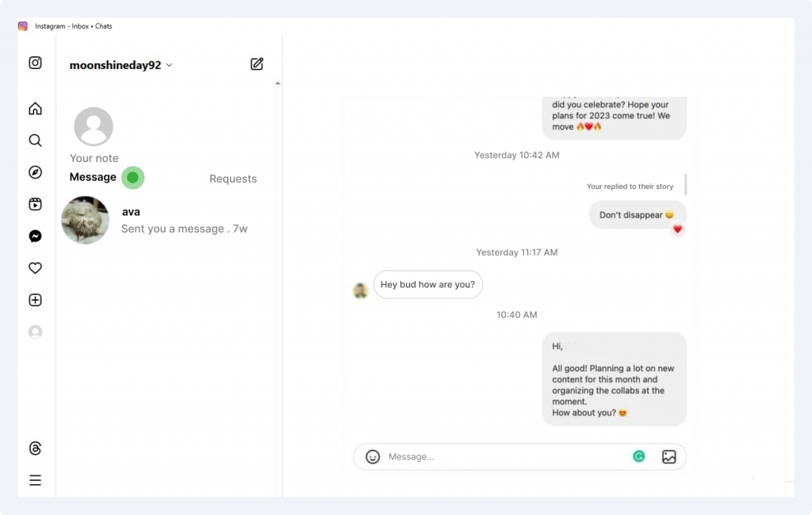Open the Instagram logo home link
Screen dimensions: 812x515
[x=35, y=63]
